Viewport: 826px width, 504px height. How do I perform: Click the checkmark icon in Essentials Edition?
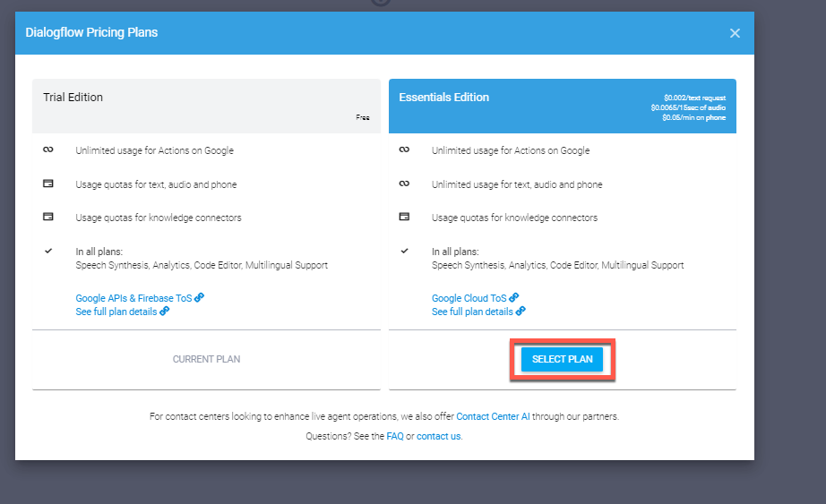(x=404, y=252)
